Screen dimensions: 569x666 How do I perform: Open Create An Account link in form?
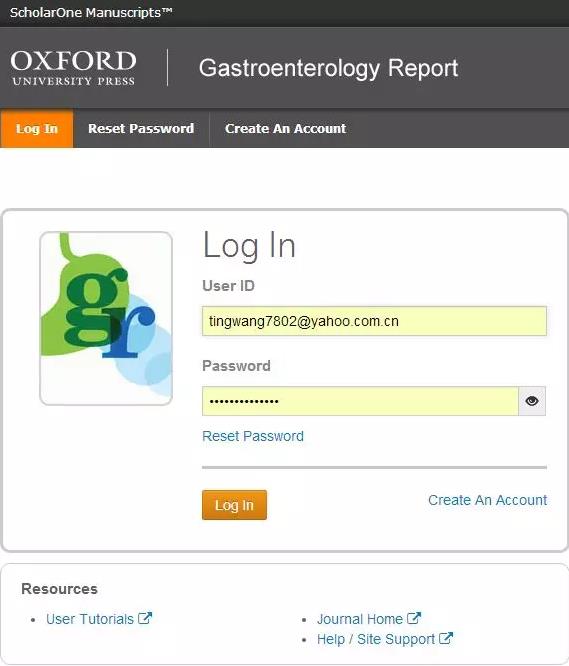(x=487, y=500)
